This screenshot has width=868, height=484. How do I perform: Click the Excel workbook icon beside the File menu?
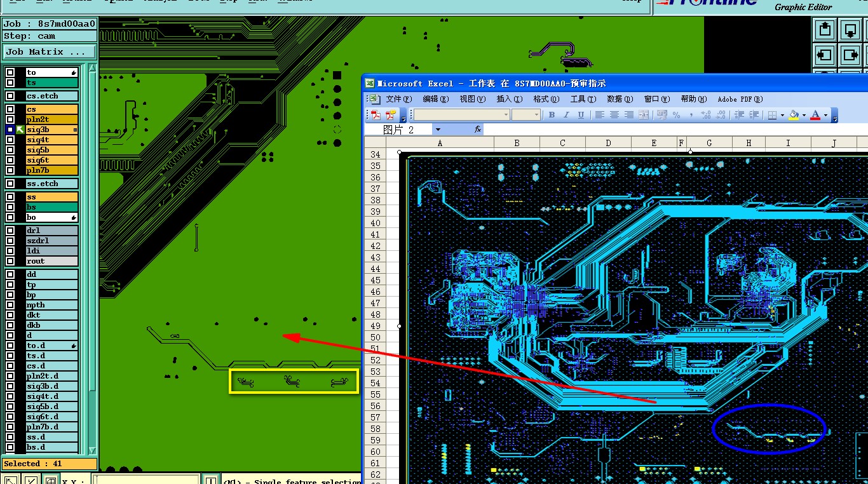click(x=374, y=99)
